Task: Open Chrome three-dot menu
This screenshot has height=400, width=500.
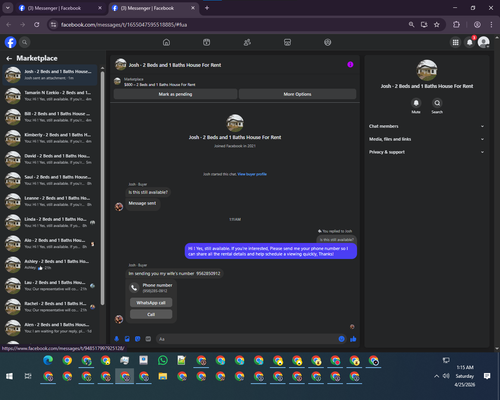Action: tap(491, 25)
